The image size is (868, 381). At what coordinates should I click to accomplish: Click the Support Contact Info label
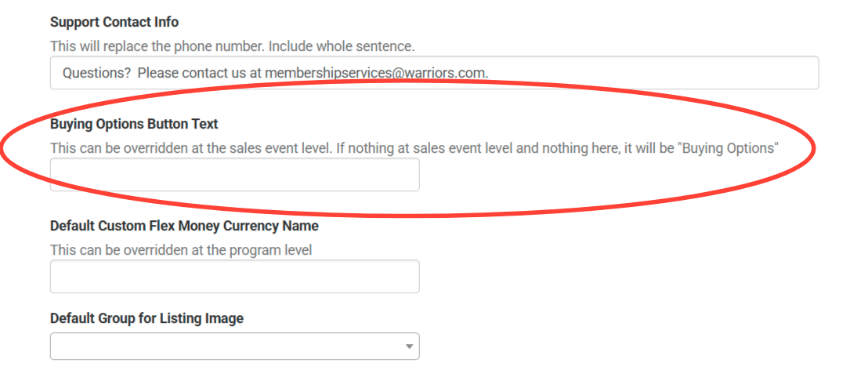point(114,22)
